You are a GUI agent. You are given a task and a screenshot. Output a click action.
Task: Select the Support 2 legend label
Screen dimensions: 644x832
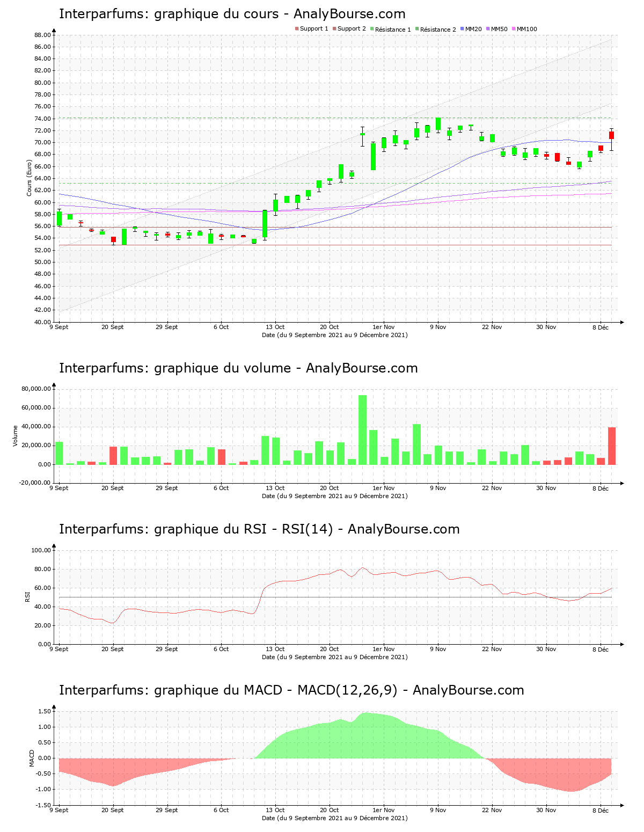point(352,29)
